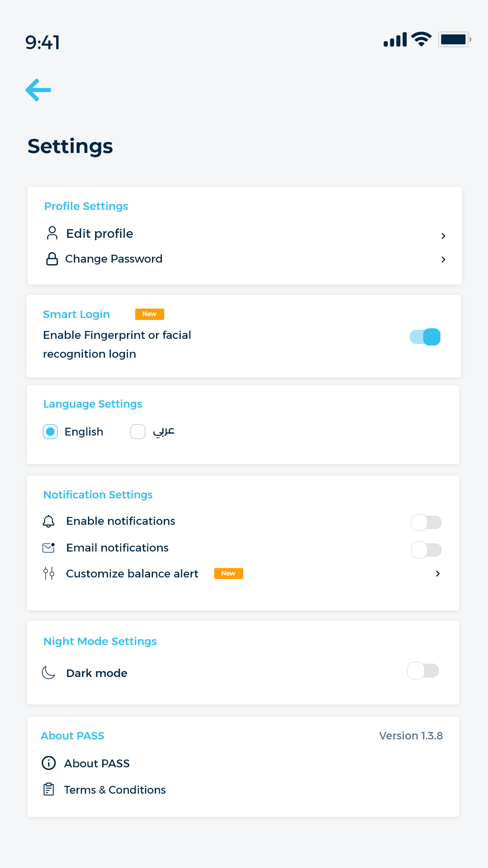The height and width of the screenshot is (868, 488).
Task: Expand Customize balance alert chevron
Action: point(438,574)
